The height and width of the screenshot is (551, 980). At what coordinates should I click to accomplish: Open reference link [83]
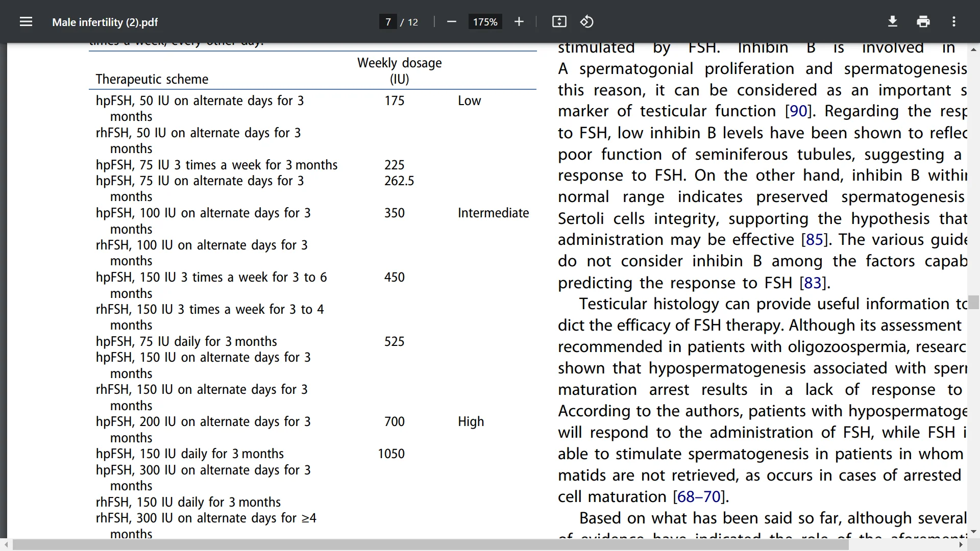coord(813,283)
